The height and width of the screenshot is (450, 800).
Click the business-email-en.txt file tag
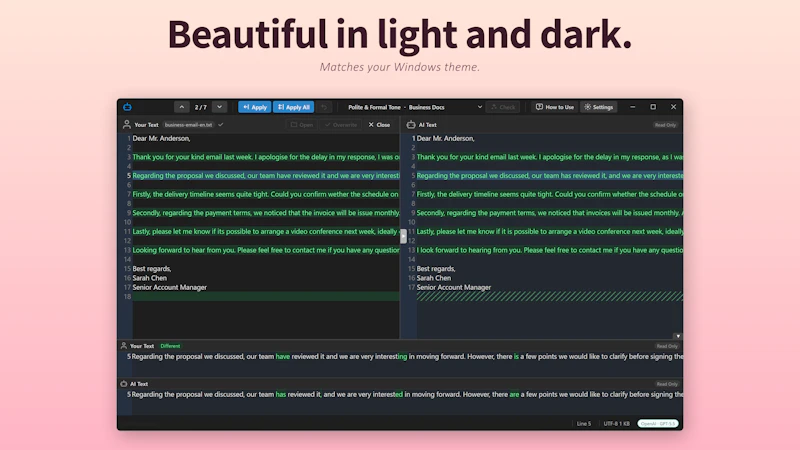[188, 125]
